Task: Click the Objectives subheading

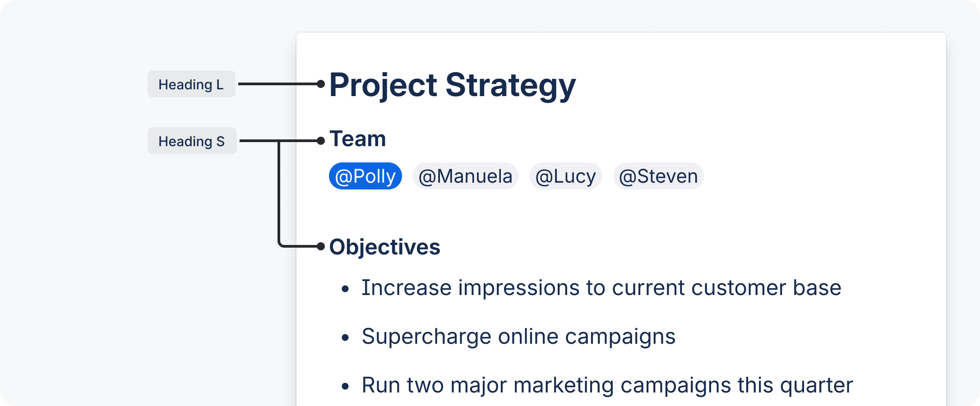Action: coord(384,247)
